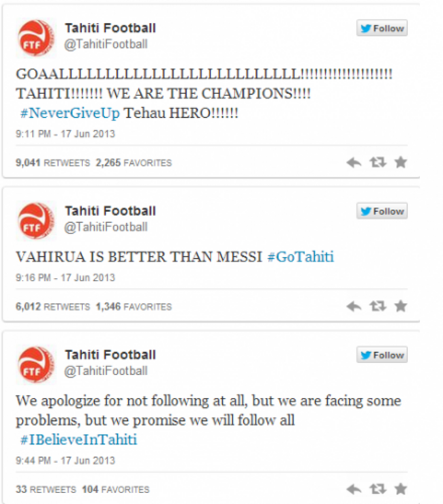
Task: Open the 9:11 PM - 17 Jun 2013 timestamp
Action: click(x=65, y=133)
